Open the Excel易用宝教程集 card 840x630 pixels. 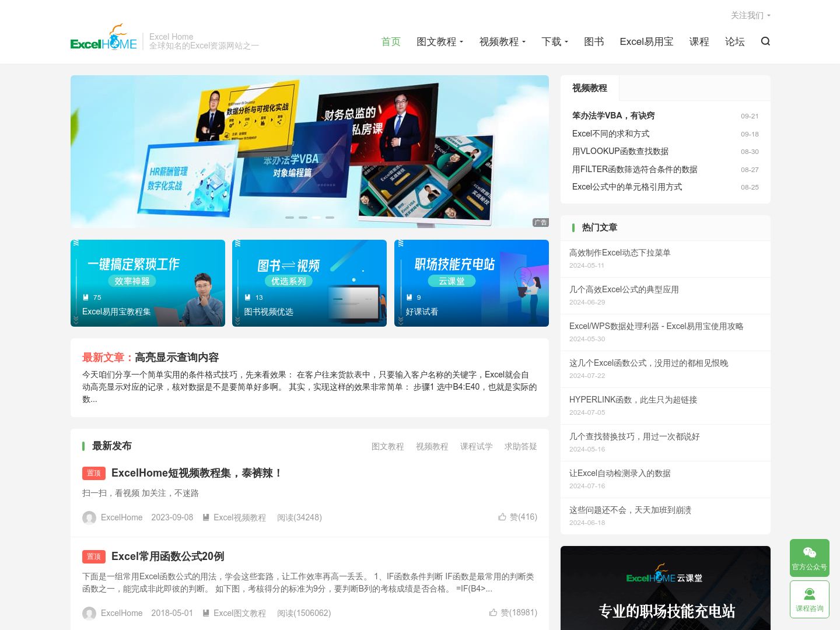click(148, 283)
